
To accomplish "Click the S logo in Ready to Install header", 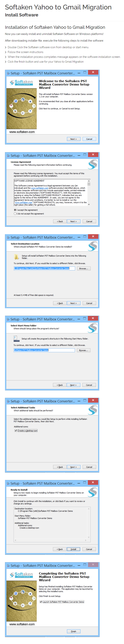I will coord(92,492).
